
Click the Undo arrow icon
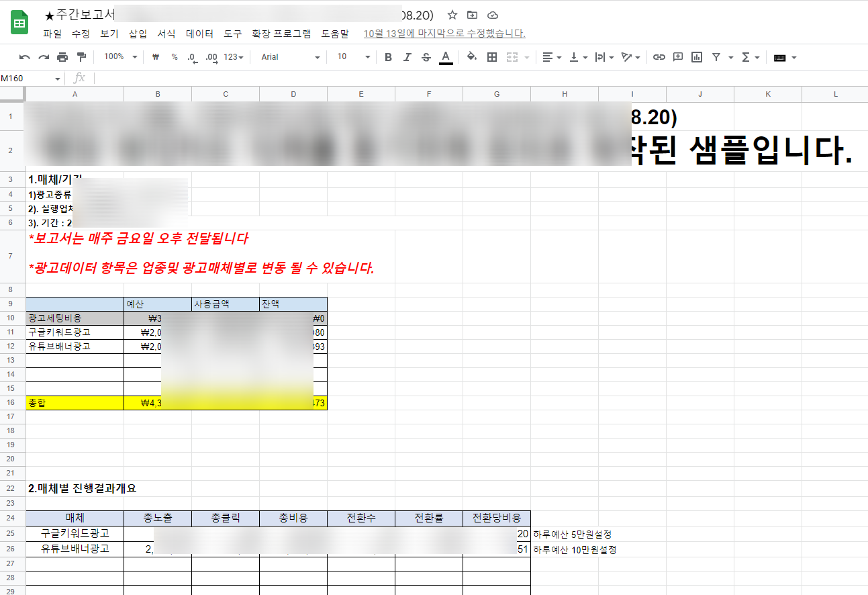(x=25, y=57)
